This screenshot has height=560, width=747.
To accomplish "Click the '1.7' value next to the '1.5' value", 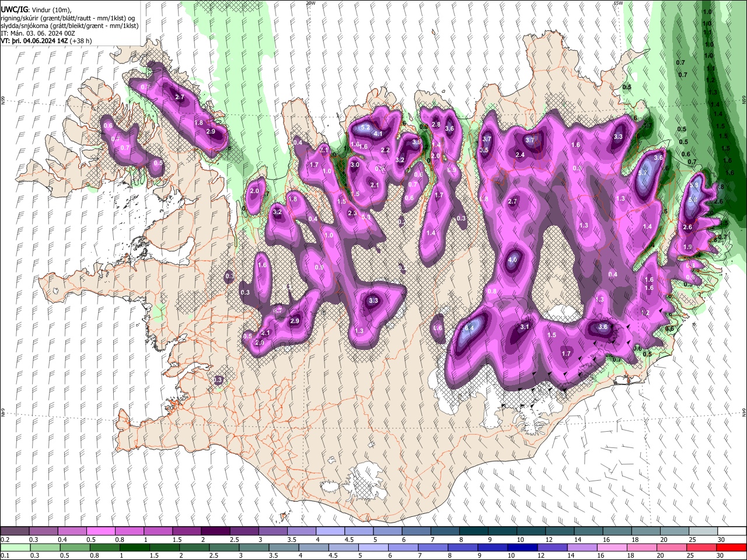I will tap(566, 353).
